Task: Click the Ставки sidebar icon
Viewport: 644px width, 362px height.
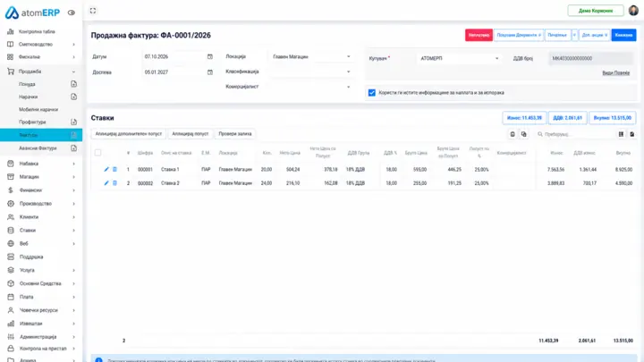Action: [x=11, y=231]
